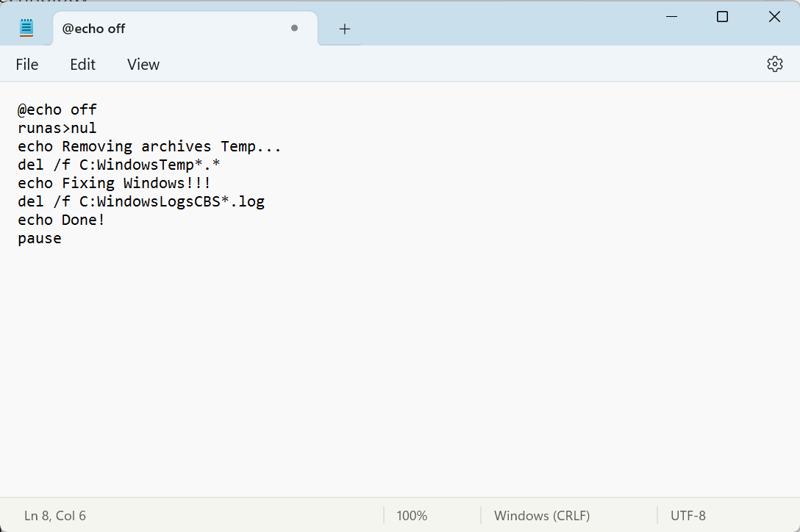Place the cursor on the "pause" line
The width and height of the screenshot is (800, 532).
pos(40,239)
